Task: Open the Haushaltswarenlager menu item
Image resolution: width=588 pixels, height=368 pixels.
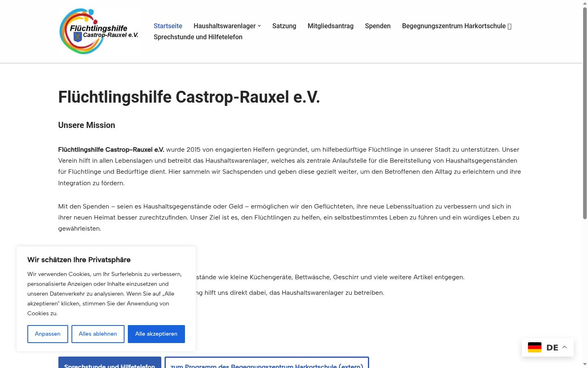Action: pyautogui.click(x=225, y=26)
